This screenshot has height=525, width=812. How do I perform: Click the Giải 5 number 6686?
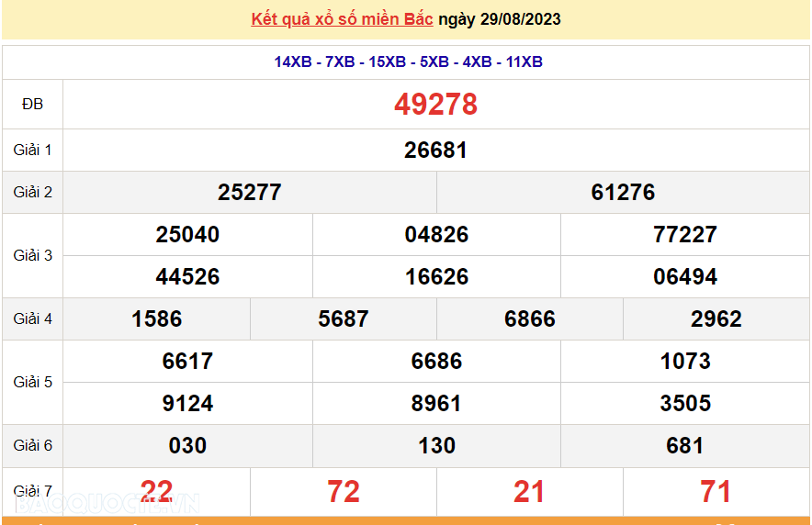(x=436, y=361)
